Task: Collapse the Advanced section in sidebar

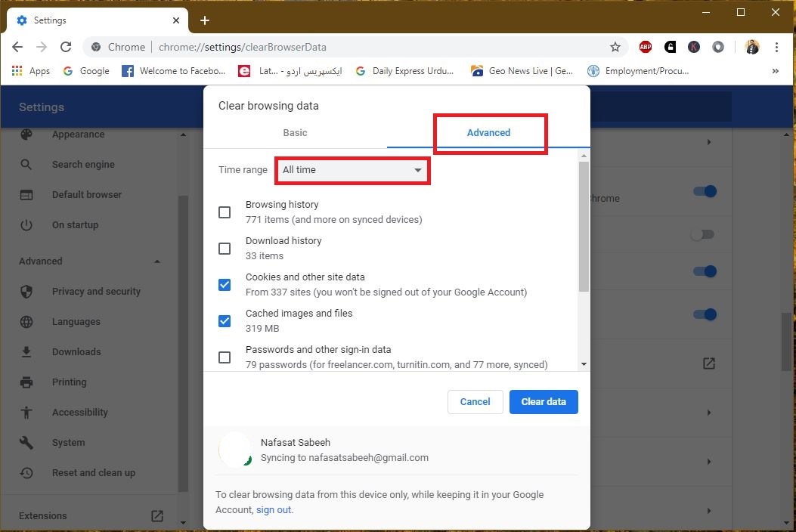Action: 157,261
